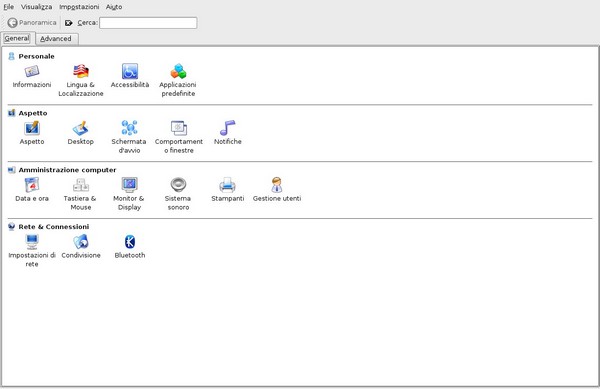
Task: Open the Condivisione sharing icon
Action: click(x=81, y=242)
